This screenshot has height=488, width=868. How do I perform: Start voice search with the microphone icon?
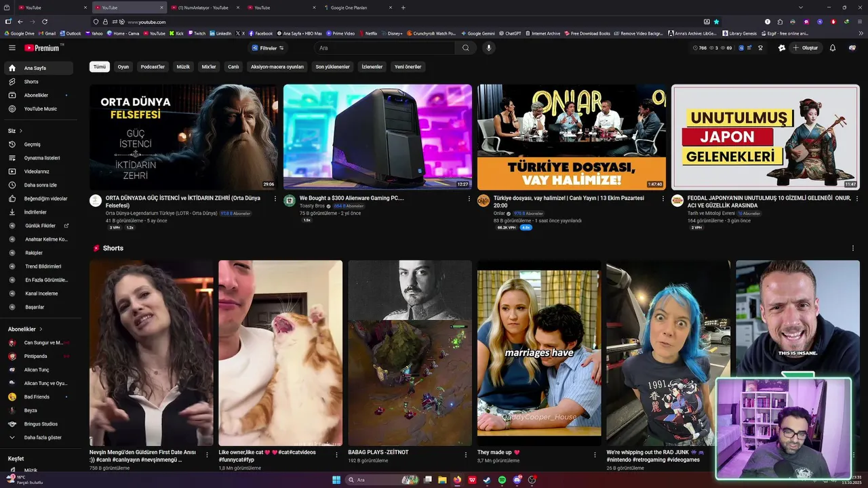point(488,48)
